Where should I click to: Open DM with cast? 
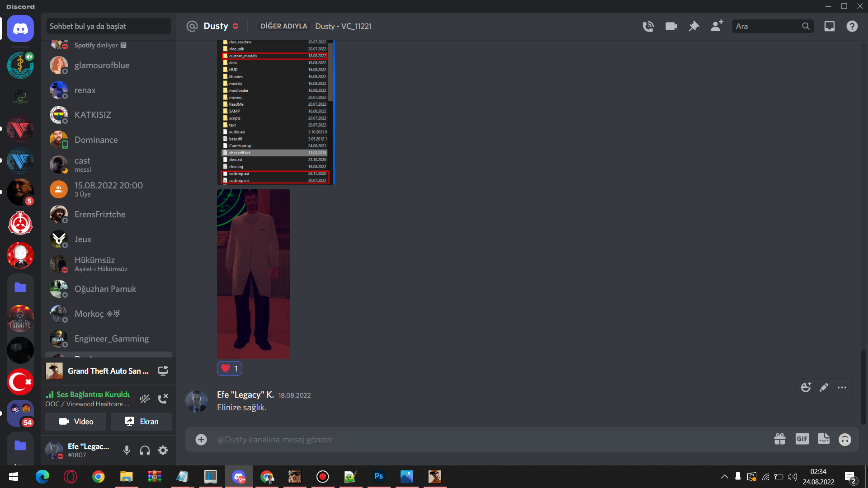[x=108, y=164]
